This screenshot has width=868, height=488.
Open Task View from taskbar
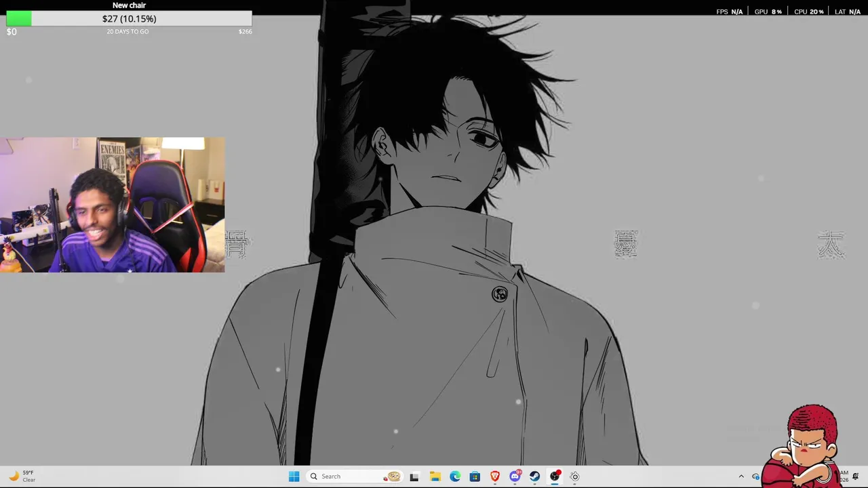point(414,476)
